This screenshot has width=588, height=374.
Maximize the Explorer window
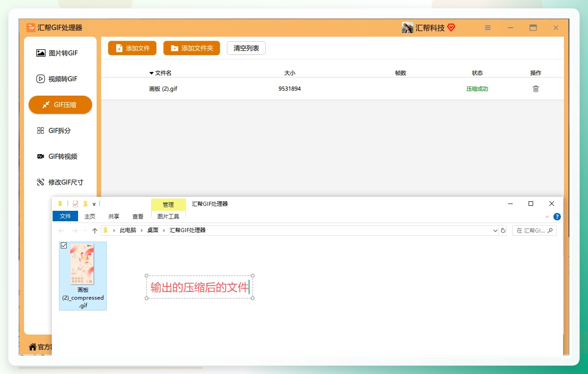coord(531,204)
